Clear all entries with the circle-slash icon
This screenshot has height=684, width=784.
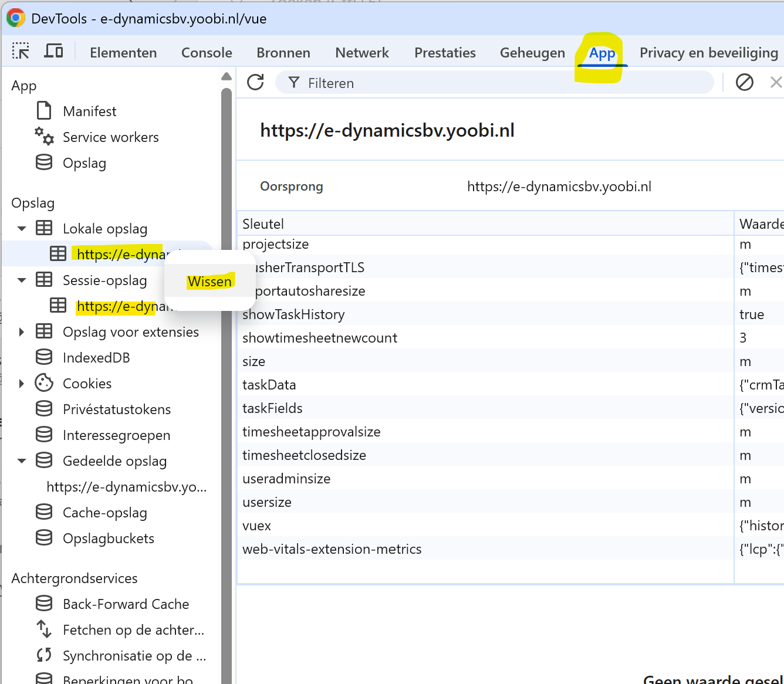(x=745, y=82)
